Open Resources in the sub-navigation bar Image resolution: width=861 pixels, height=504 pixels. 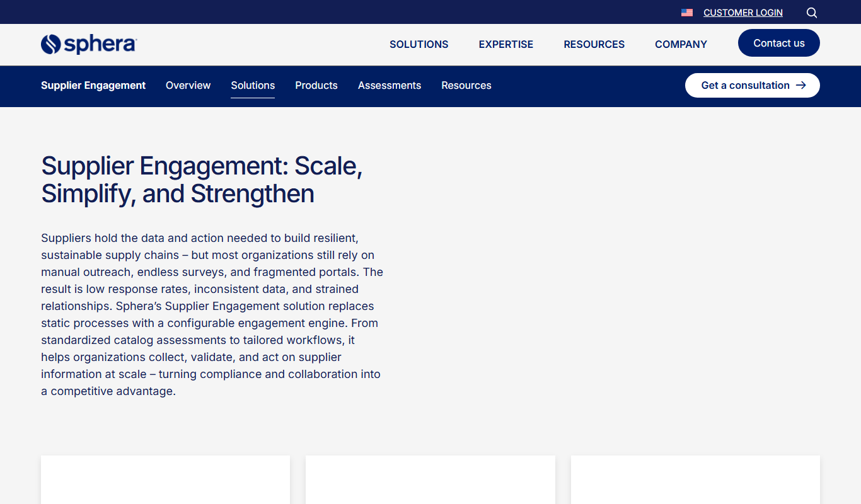[x=466, y=85]
